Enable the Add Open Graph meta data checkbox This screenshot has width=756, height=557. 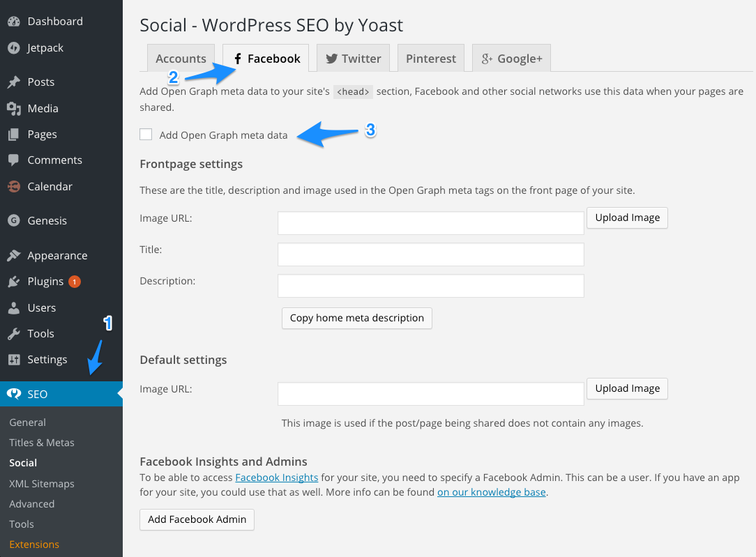coord(146,135)
